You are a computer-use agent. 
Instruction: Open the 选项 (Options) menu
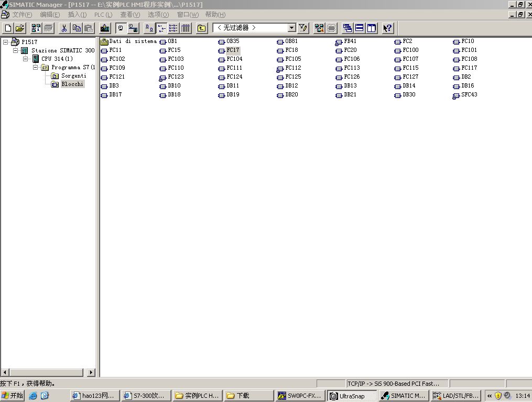click(x=158, y=15)
